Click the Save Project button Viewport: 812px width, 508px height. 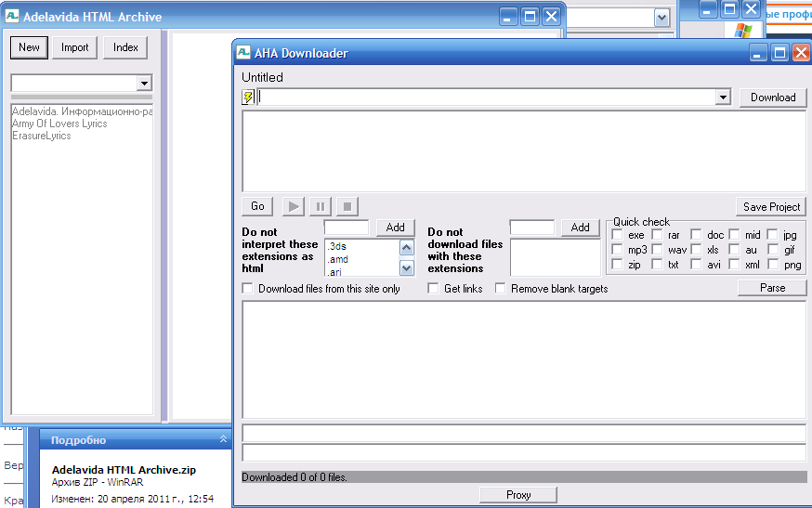coord(771,206)
